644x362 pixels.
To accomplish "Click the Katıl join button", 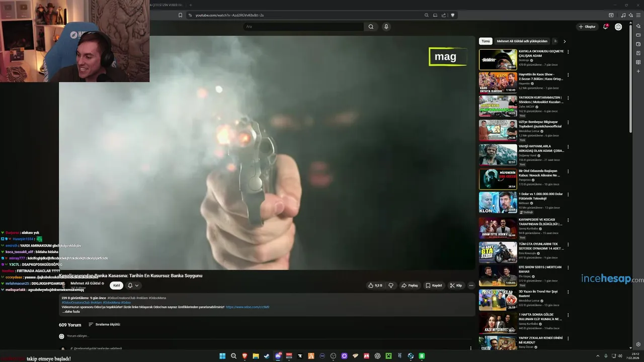I will tap(117, 285).
